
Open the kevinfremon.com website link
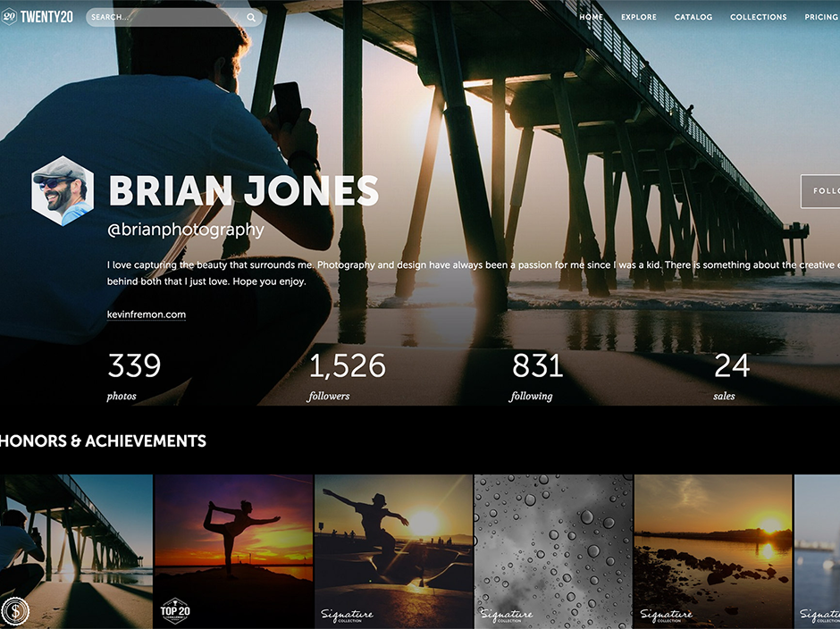pos(147,314)
